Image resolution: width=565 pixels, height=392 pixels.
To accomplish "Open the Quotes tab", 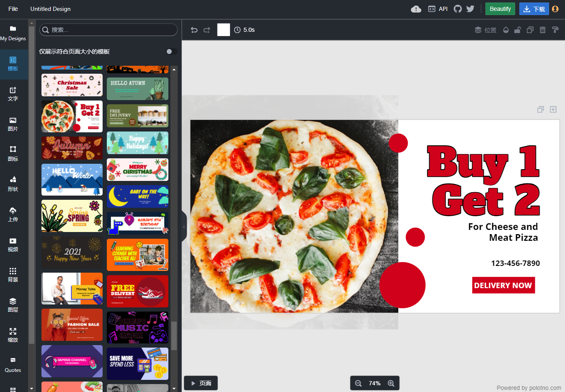I will pyautogui.click(x=13, y=366).
